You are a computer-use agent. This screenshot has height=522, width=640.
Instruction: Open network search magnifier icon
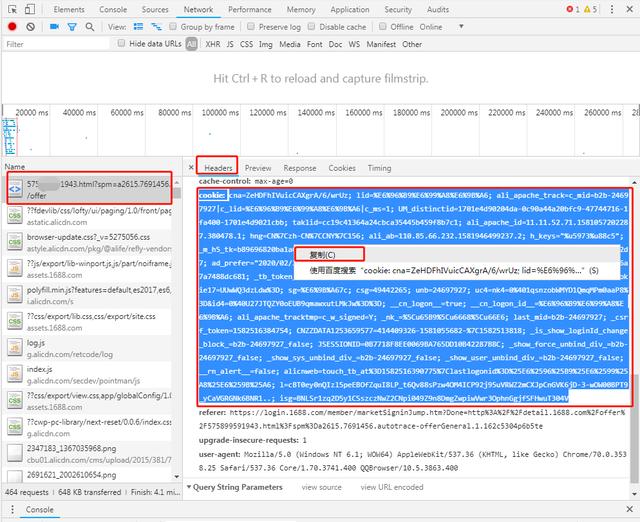click(x=90, y=27)
